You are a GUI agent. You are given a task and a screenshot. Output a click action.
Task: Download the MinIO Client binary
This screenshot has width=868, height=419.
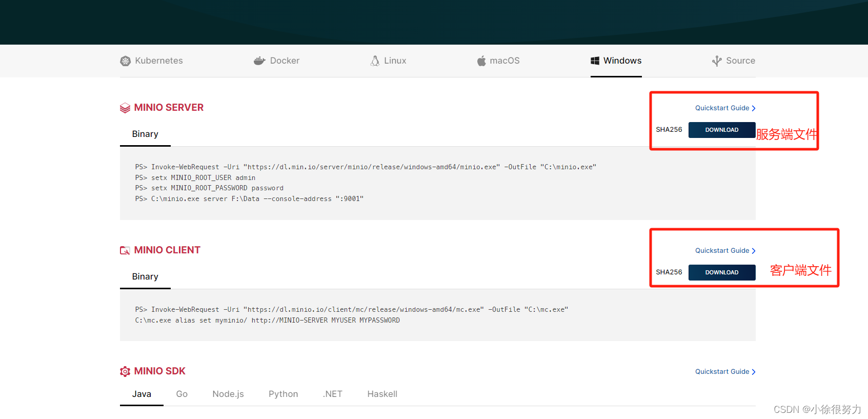[721, 272]
